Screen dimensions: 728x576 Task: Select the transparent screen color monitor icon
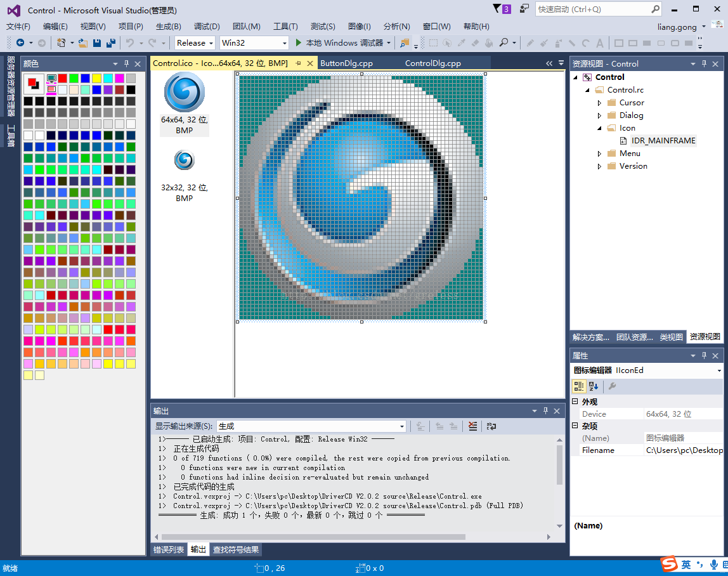[51, 78]
